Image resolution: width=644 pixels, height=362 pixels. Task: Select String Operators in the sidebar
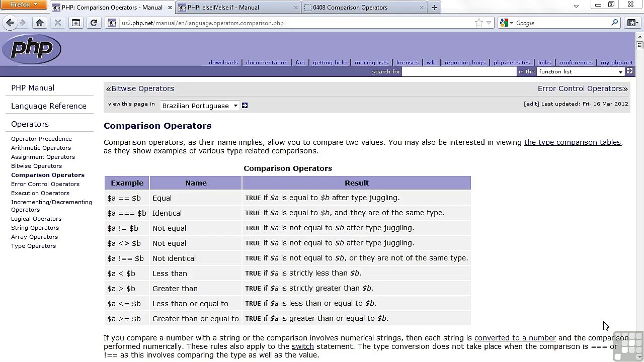click(x=35, y=228)
